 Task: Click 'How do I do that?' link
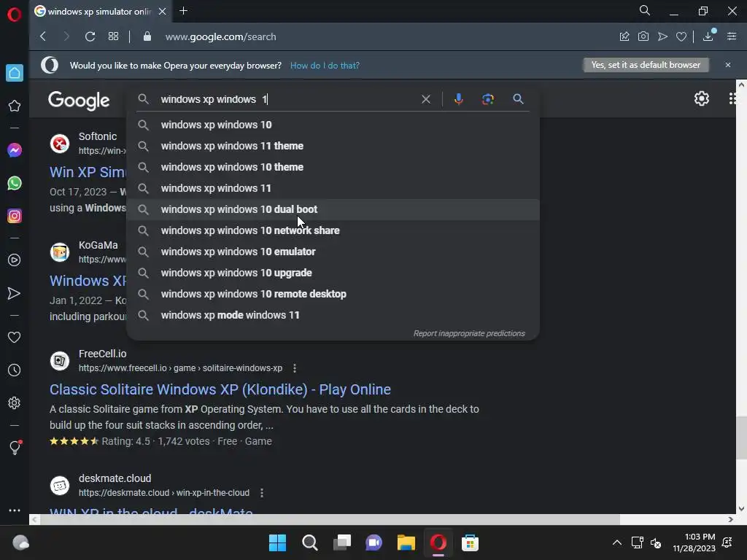(325, 66)
